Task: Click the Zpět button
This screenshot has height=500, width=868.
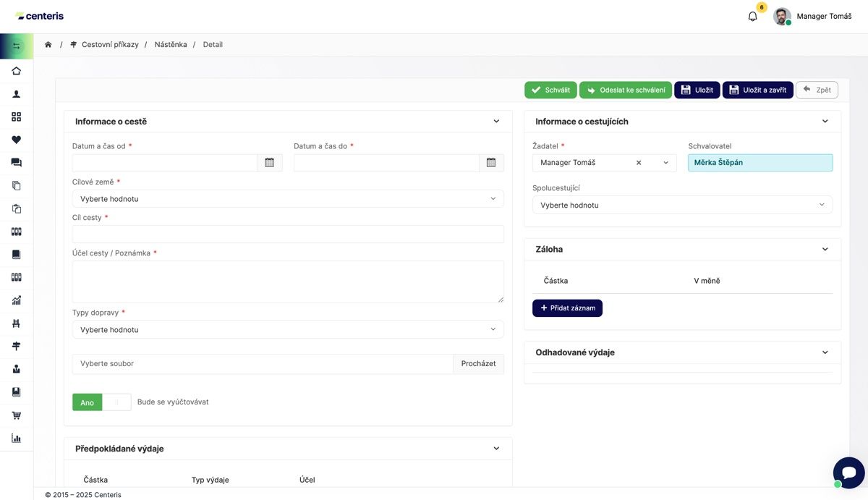Action: [817, 90]
